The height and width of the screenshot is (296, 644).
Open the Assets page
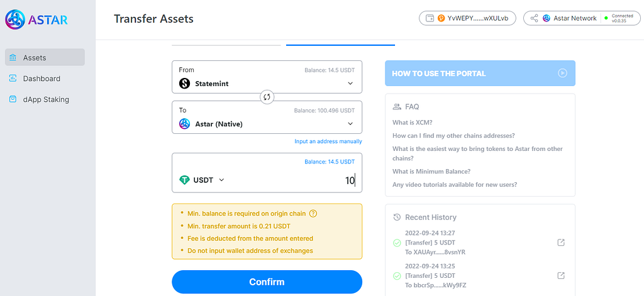pyautogui.click(x=45, y=57)
